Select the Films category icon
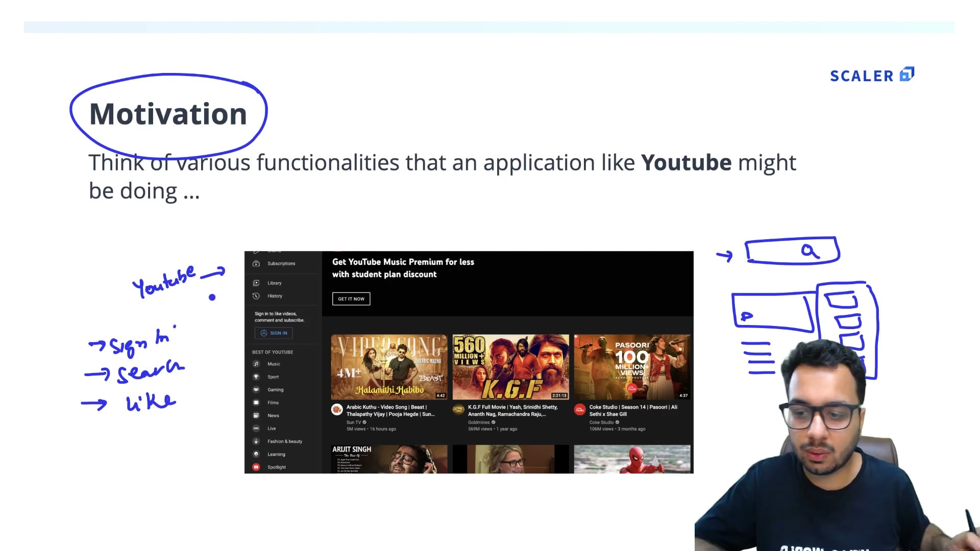Image resolution: width=980 pixels, height=551 pixels. [256, 403]
